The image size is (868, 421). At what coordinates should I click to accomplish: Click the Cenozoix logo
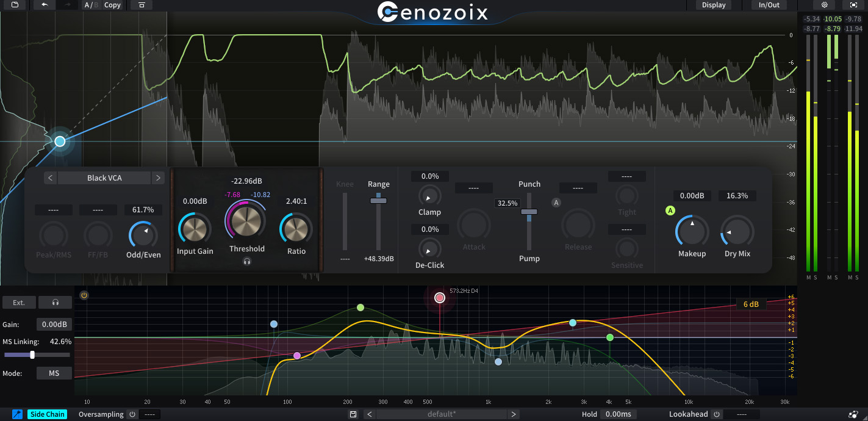pyautogui.click(x=433, y=12)
